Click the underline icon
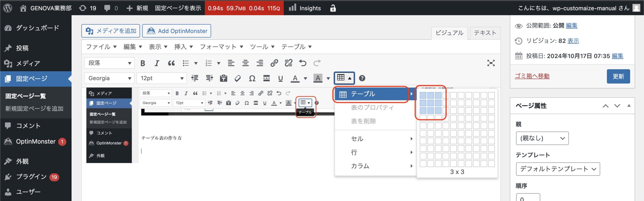The width and height of the screenshot is (644, 201). [x=280, y=78]
